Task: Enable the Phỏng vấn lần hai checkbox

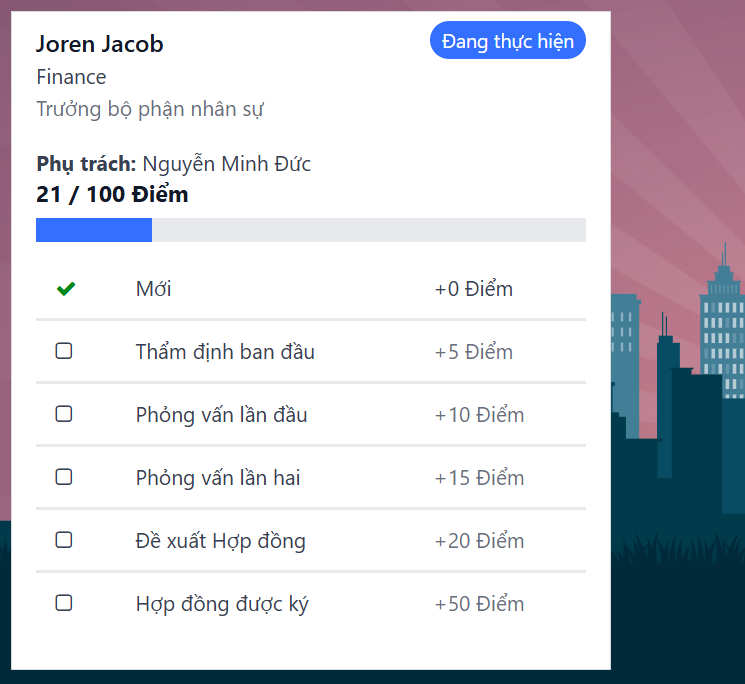Action: click(x=64, y=477)
